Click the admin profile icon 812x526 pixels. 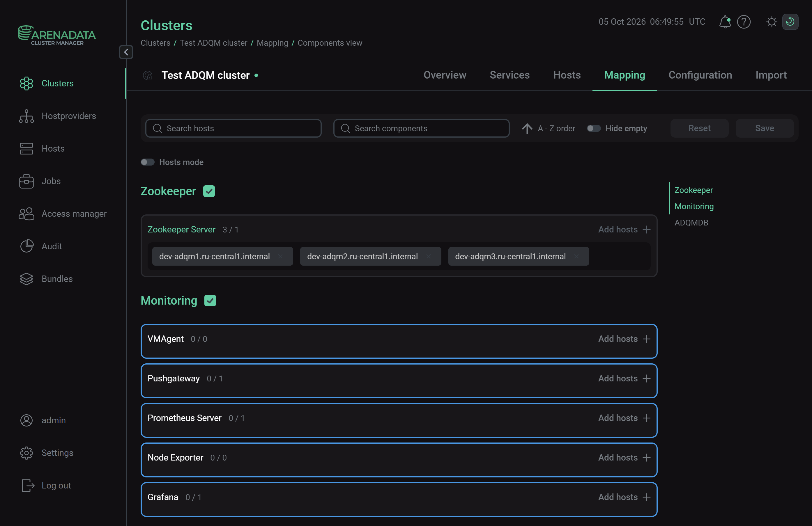point(26,420)
